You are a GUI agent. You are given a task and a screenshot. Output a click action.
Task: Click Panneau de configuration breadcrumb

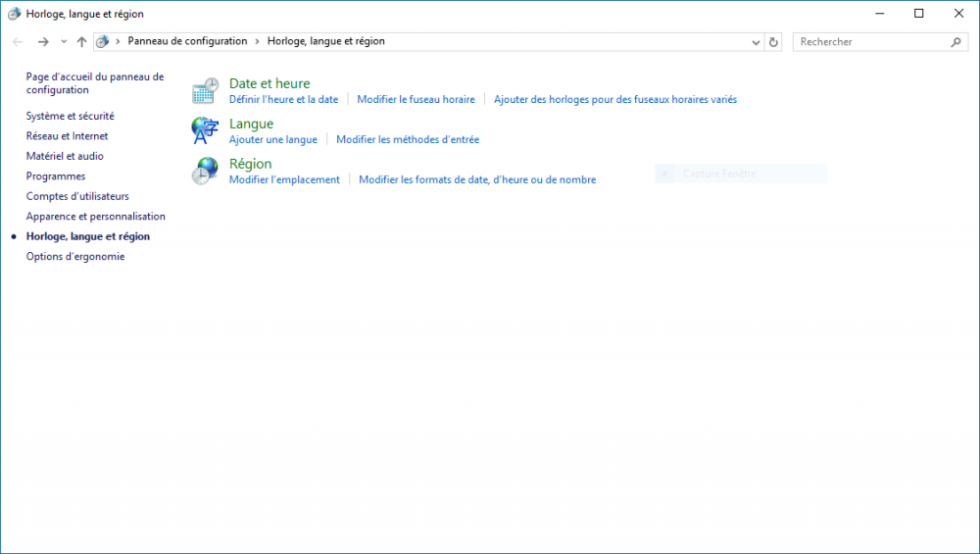point(187,41)
